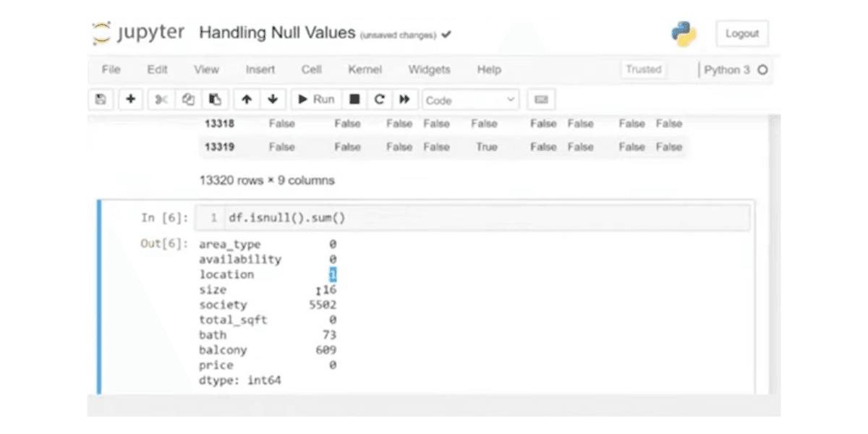This screenshot has width=868, height=434.
Task: Open the command palette keyboard icon
Action: tap(541, 99)
